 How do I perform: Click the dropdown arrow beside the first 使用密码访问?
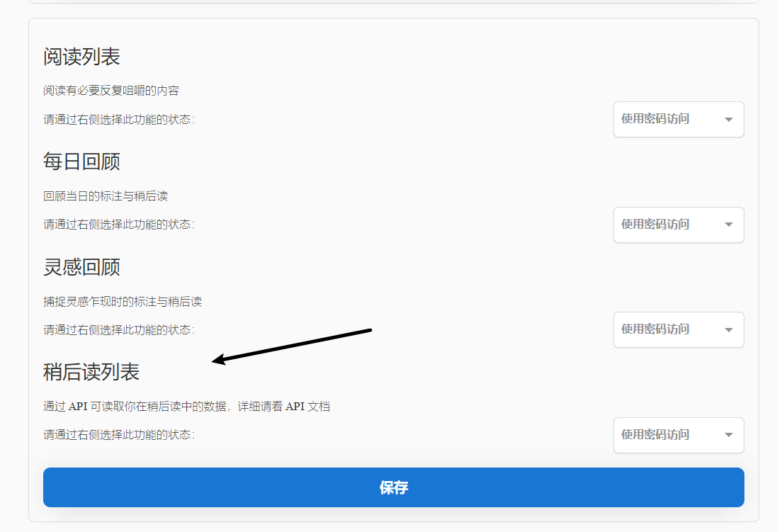tap(728, 119)
